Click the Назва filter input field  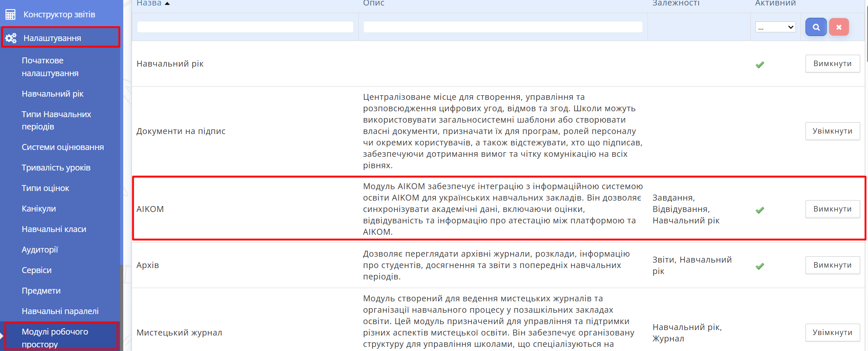(245, 27)
